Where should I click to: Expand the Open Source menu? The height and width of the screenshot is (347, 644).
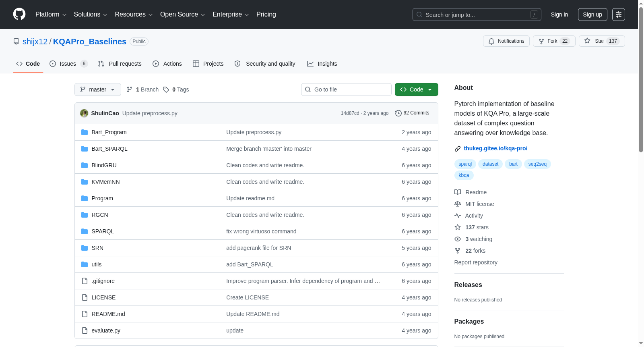pyautogui.click(x=183, y=15)
